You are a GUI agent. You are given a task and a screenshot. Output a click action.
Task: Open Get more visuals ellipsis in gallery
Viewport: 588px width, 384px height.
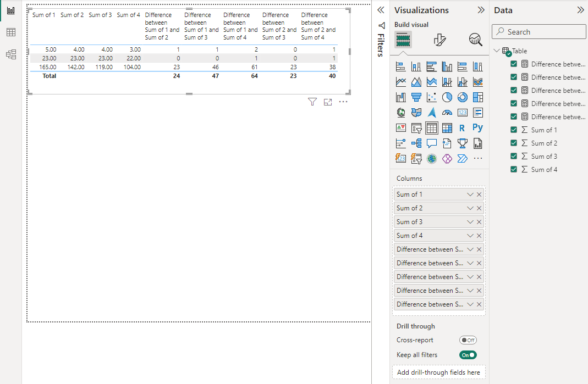[478, 158]
